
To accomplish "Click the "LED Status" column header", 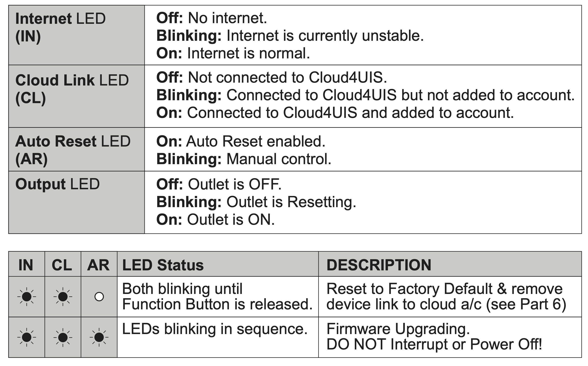I will (x=163, y=265).
